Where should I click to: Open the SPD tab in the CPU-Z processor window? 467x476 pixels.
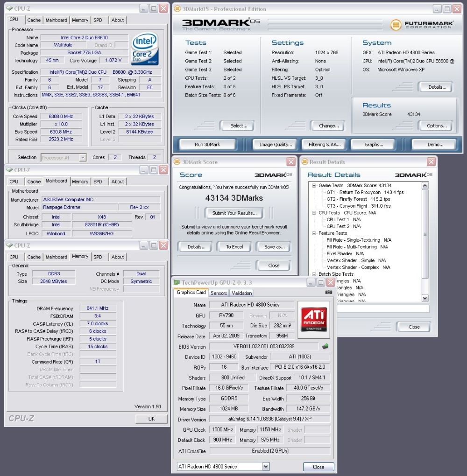(98, 20)
